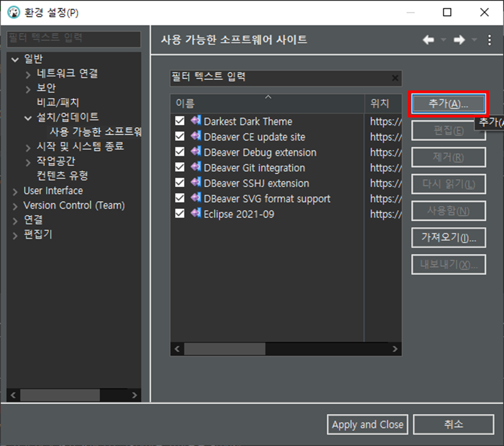504x446 pixels.
Task: Select User Interface tree item
Action: (53, 191)
